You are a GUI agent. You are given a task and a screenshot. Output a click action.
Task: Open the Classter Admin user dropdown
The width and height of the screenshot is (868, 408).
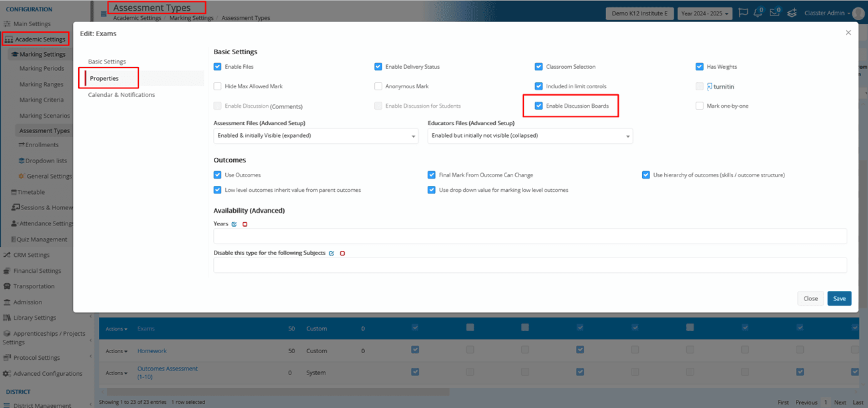pyautogui.click(x=827, y=13)
